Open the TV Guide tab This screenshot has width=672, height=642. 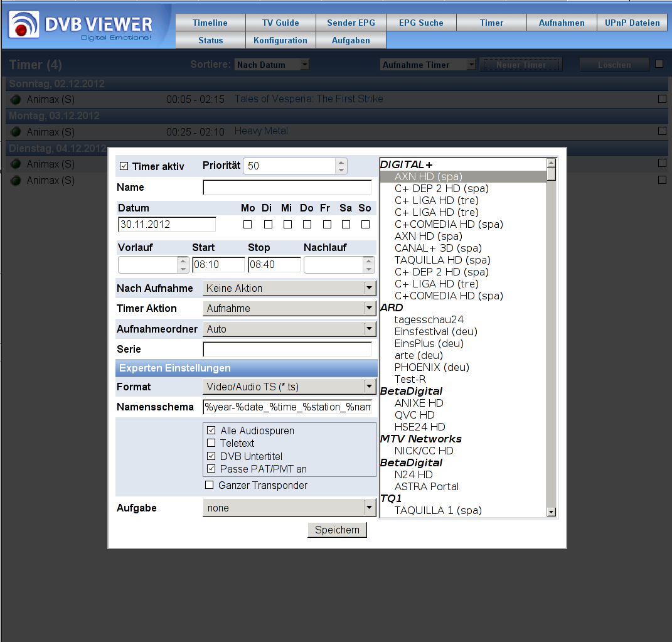point(280,23)
